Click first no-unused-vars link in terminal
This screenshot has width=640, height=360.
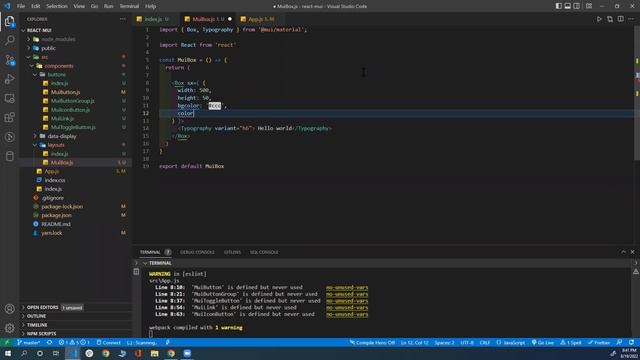coord(347,287)
